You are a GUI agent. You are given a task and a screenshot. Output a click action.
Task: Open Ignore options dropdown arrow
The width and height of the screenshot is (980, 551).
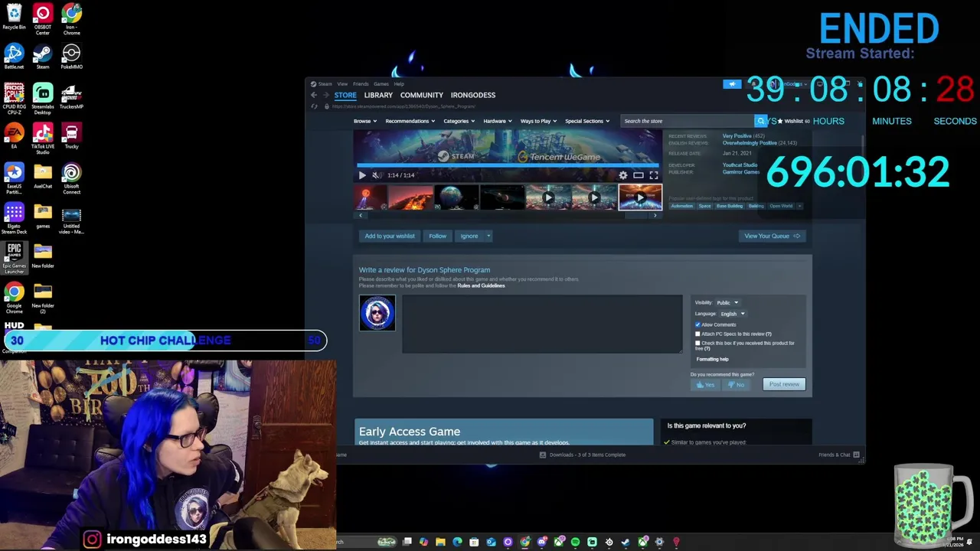(488, 236)
